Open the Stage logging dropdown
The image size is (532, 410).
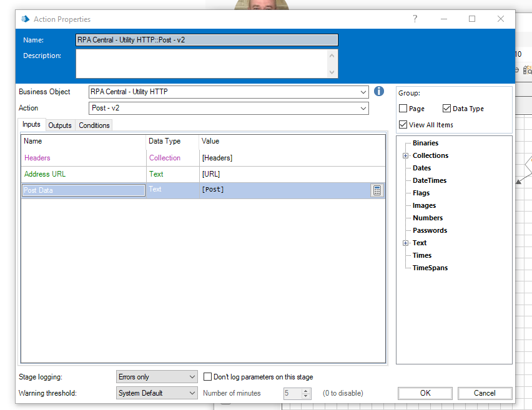(192, 377)
